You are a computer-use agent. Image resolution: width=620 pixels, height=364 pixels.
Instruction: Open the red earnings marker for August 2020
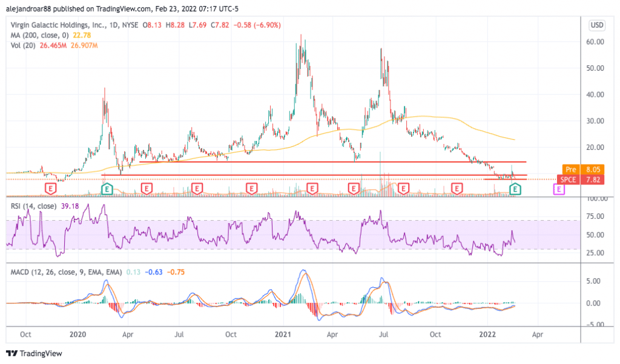coord(197,189)
